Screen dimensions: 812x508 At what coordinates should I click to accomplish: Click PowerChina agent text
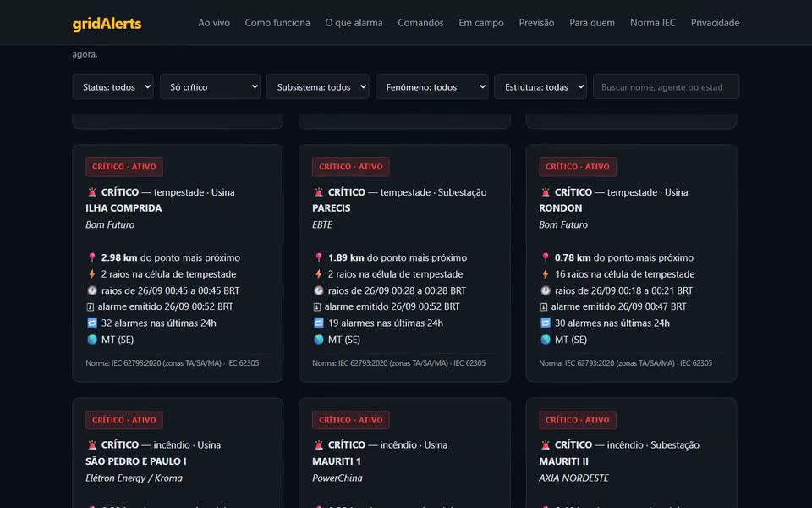337,478
